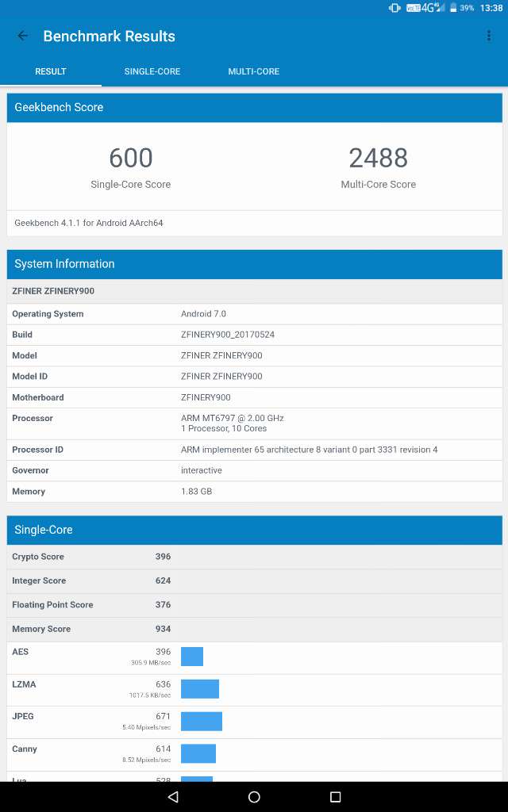Tap the 2488 multi-core score value
Viewport: 508px width, 812px height.
379,158
